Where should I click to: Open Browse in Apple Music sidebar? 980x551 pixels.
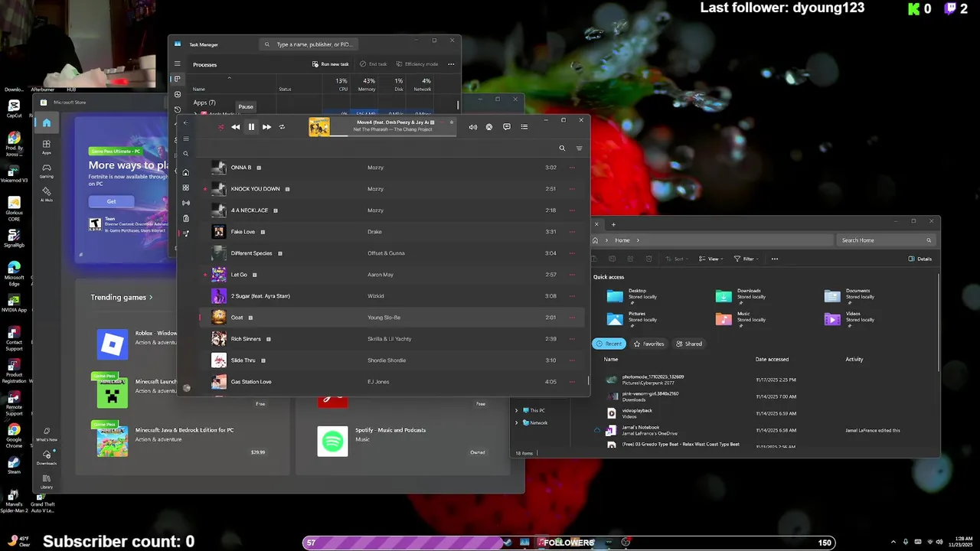click(186, 187)
